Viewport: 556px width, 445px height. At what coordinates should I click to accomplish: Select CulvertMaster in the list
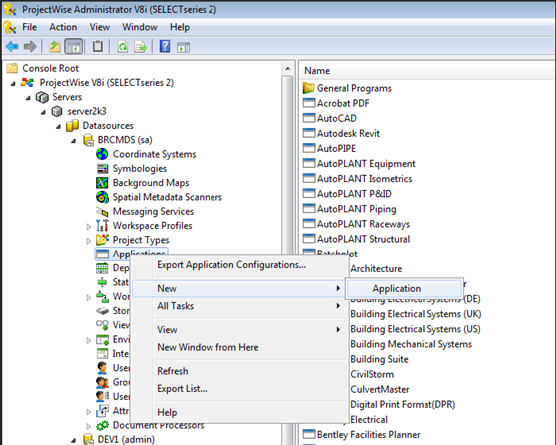coord(380,389)
